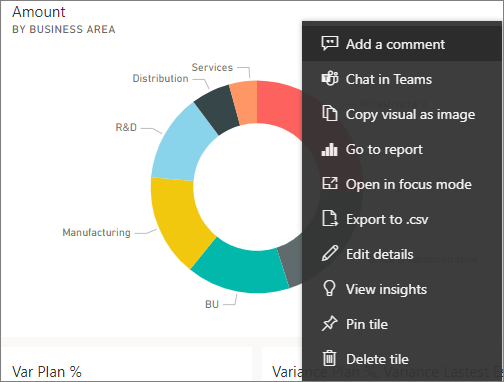Click the pushpin Pin tile icon
The width and height of the screenshot is (504, 382).
coord(330,324)
